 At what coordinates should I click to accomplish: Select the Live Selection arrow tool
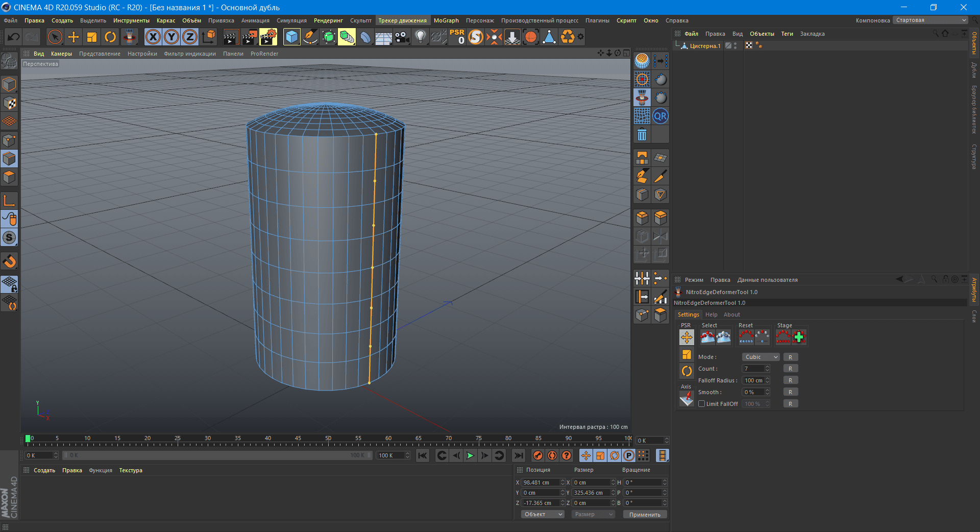coord(55,37)
